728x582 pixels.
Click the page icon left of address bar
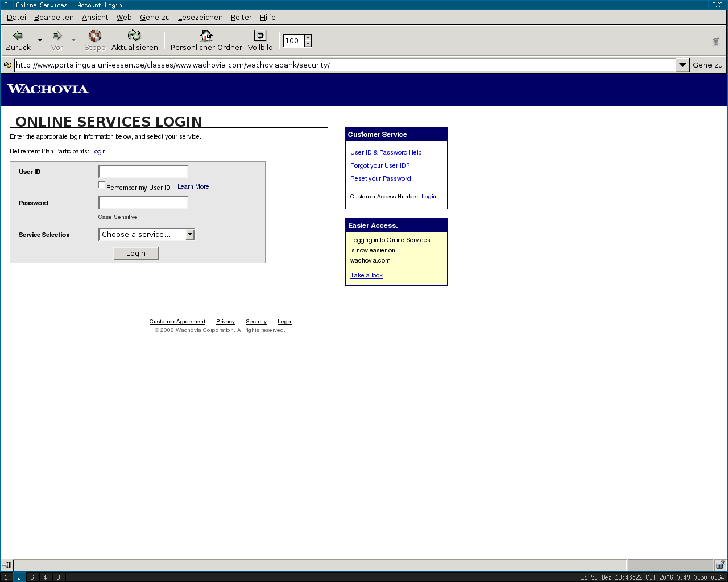click(x=7, y=65)
